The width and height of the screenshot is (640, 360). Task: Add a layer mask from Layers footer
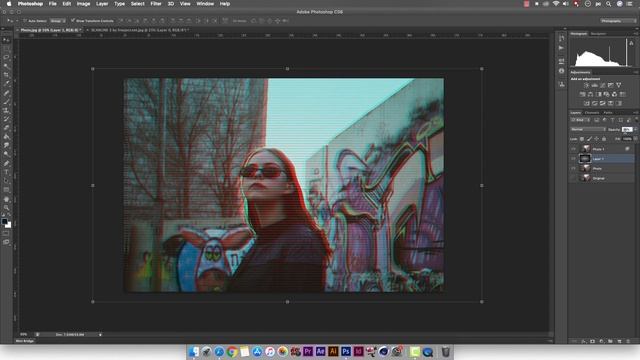point(592,341)
